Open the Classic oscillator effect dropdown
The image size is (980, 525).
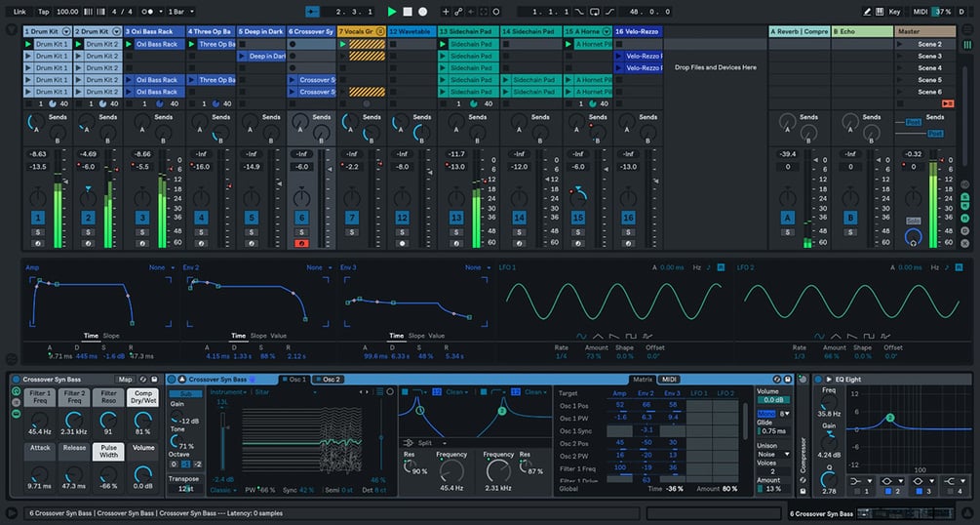point(223,490)
